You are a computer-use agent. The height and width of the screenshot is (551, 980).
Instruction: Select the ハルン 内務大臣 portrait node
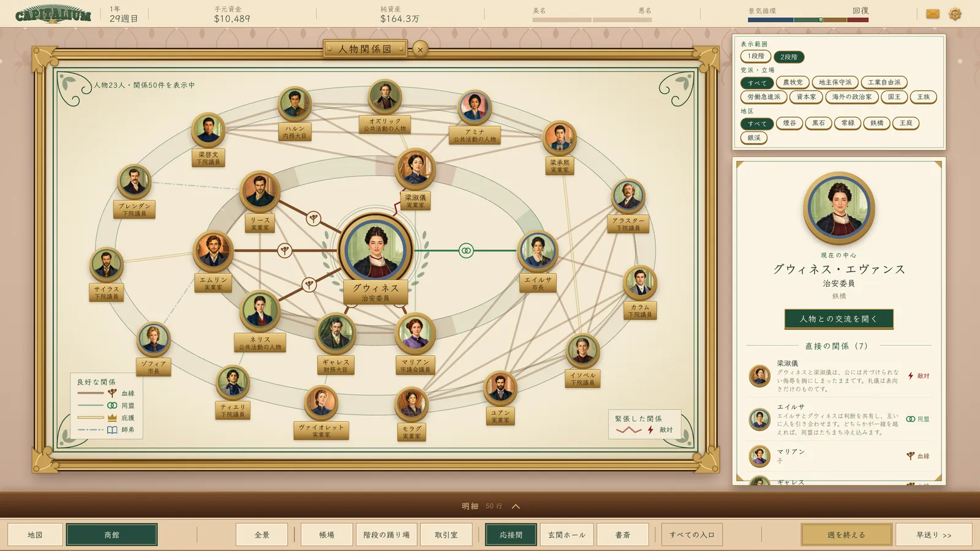click(295, 104)
